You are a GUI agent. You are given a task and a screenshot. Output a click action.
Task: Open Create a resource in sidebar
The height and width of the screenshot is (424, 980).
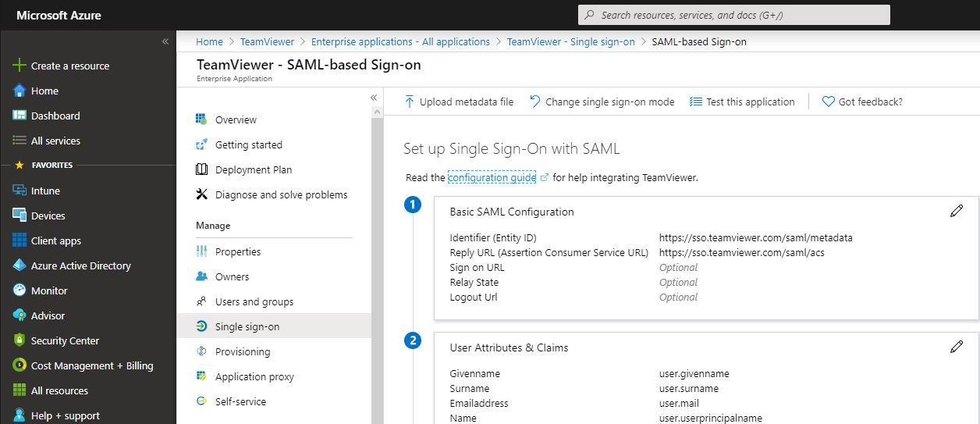pos(70,66)
